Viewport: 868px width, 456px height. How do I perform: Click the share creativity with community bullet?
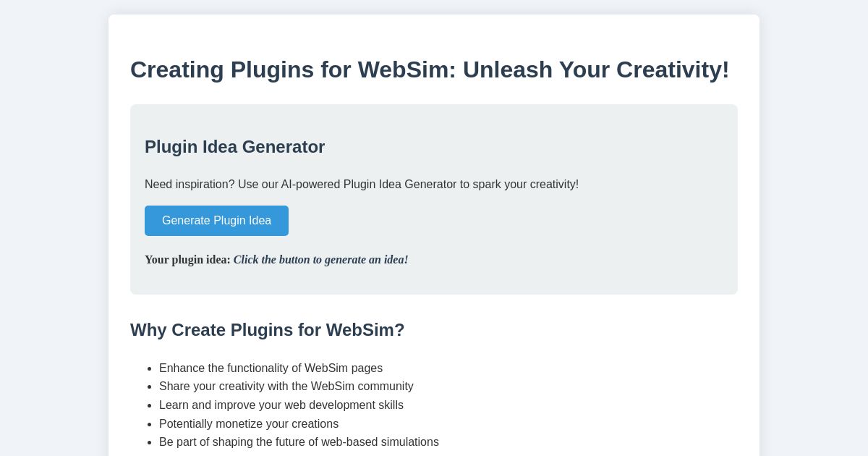286,387
